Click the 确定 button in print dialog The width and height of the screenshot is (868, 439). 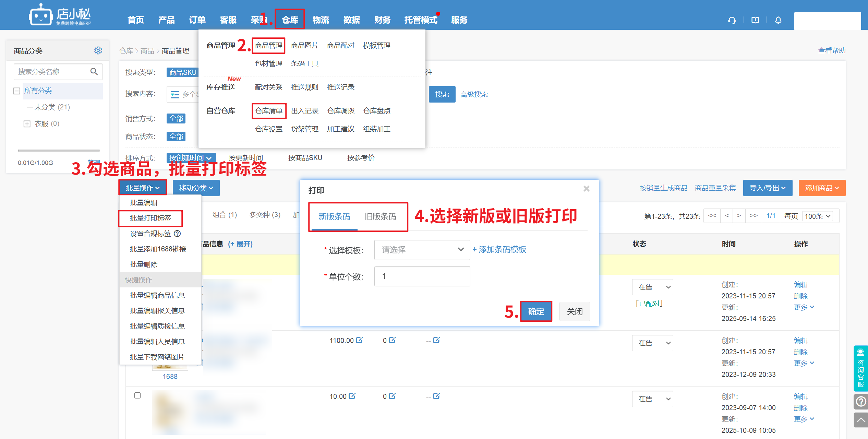[536, 311]
